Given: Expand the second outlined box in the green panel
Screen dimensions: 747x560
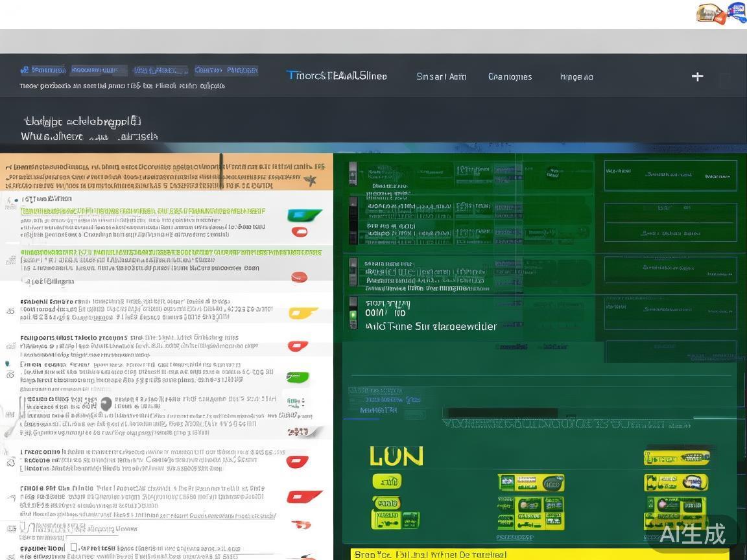Looking at the screenshot, I should tap(670, 222).
